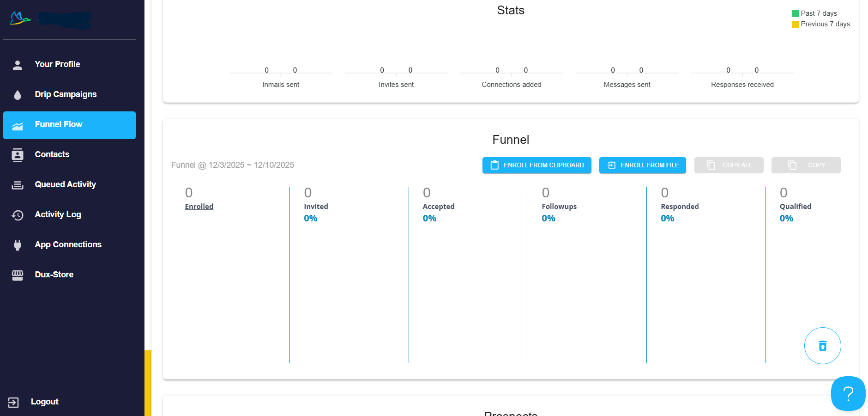The height and width of the screenshot is (416, 868).
Task: Click the Queued Activity icon
Action: [18, 185]
